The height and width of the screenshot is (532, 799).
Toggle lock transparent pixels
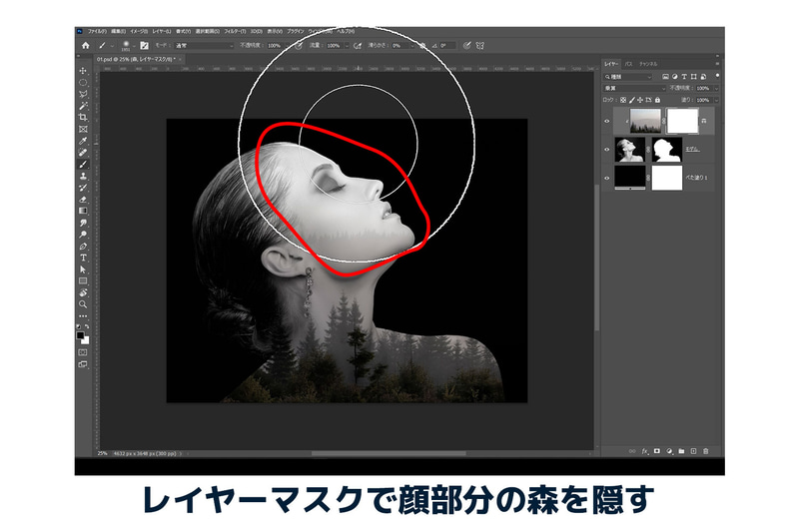pyautogui.click(x=622, y=100)
